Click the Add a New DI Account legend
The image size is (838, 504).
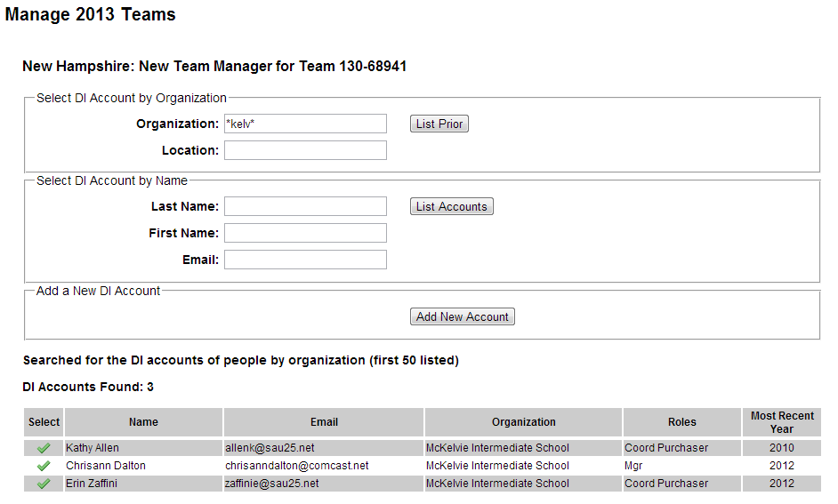pos(98,291)
